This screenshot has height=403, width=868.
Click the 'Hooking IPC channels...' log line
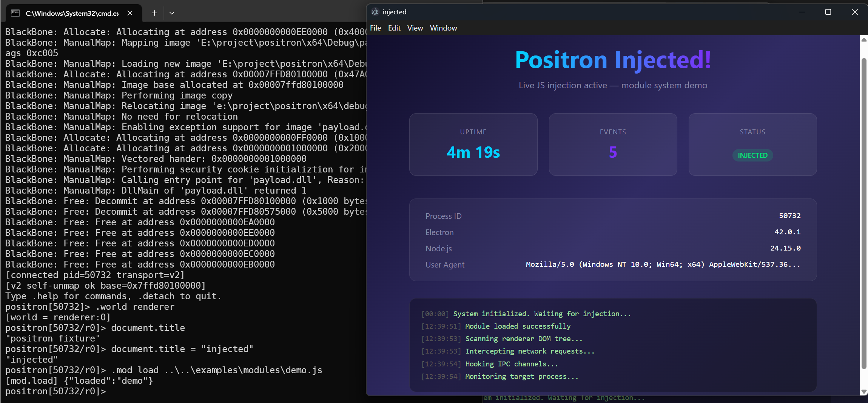(x=512, y=364)
